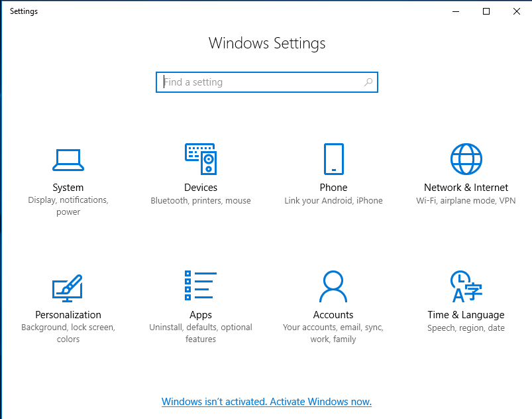Viewport: 532px width, 419px height.
Task: Open the Personalization paintbrush icon
Action: pyautogui.click(x=68, y=288)
